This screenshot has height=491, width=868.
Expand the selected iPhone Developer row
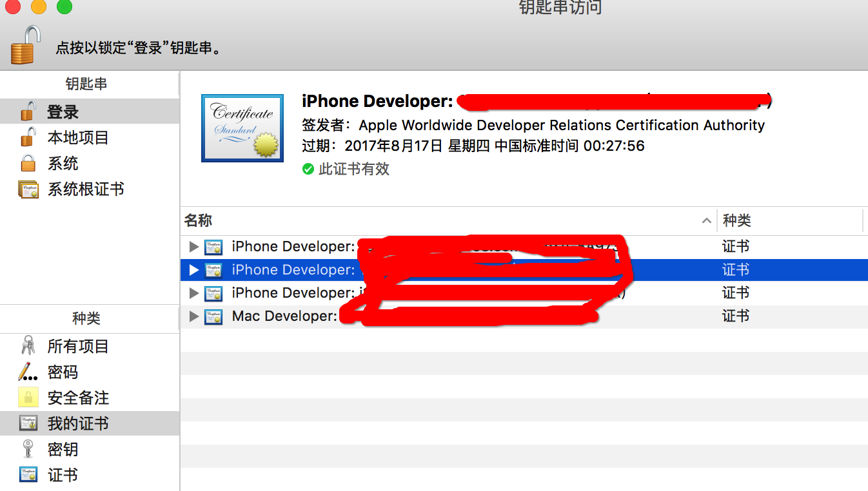193,270
